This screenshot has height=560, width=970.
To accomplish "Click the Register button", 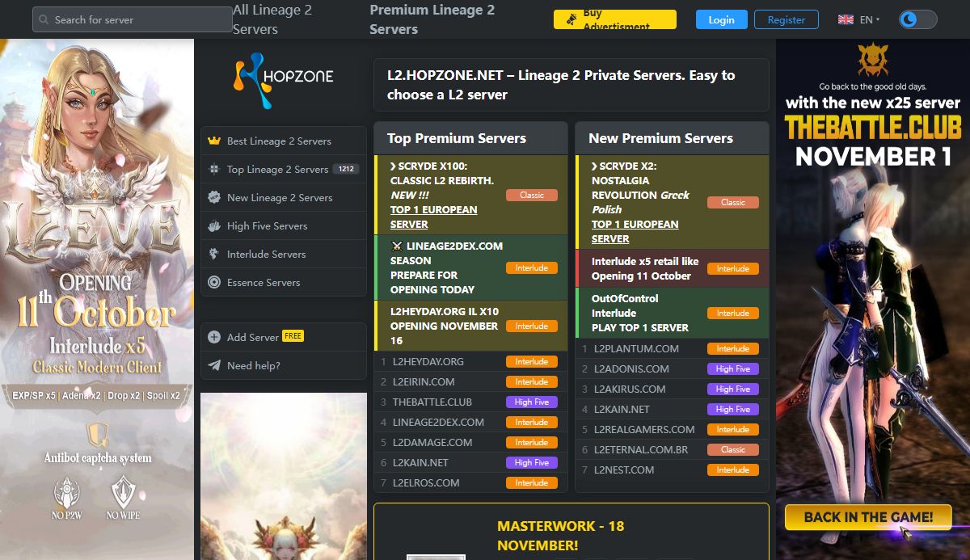I will click(787, 19).
